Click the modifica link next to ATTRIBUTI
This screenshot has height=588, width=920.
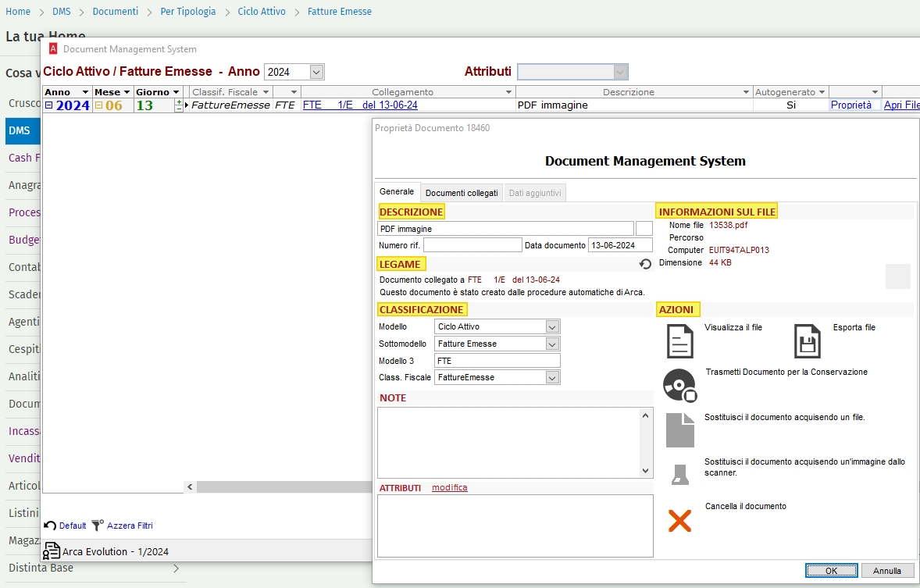(x=449, y=487)
